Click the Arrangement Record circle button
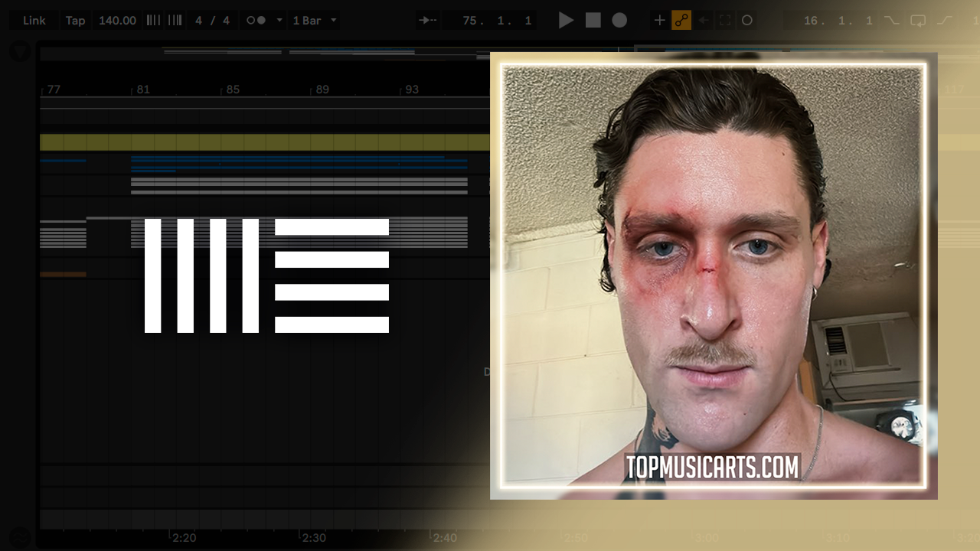 [619, 21]
